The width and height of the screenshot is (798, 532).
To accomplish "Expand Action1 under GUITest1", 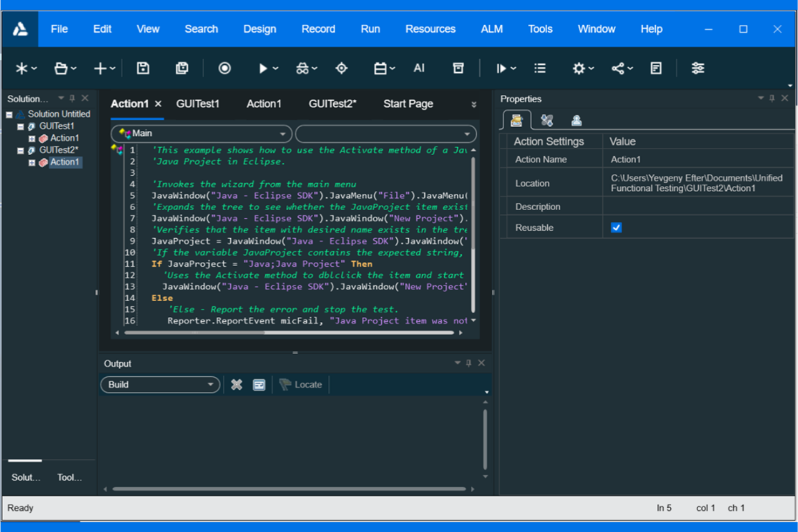I will point(32,139).
